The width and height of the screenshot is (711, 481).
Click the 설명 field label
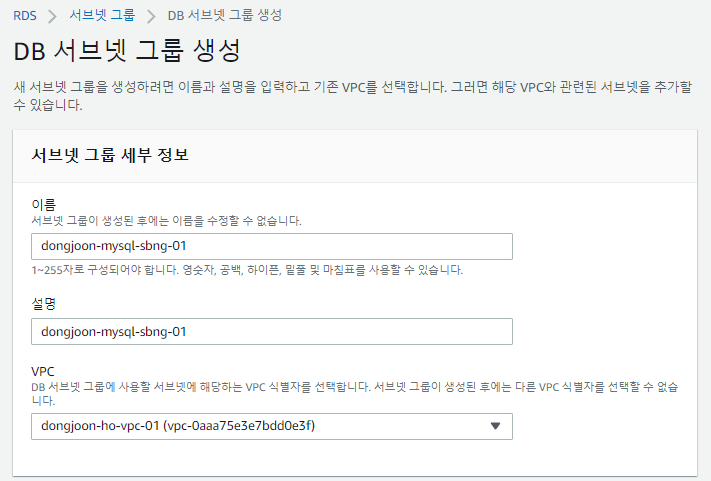(x=44, y=303)
